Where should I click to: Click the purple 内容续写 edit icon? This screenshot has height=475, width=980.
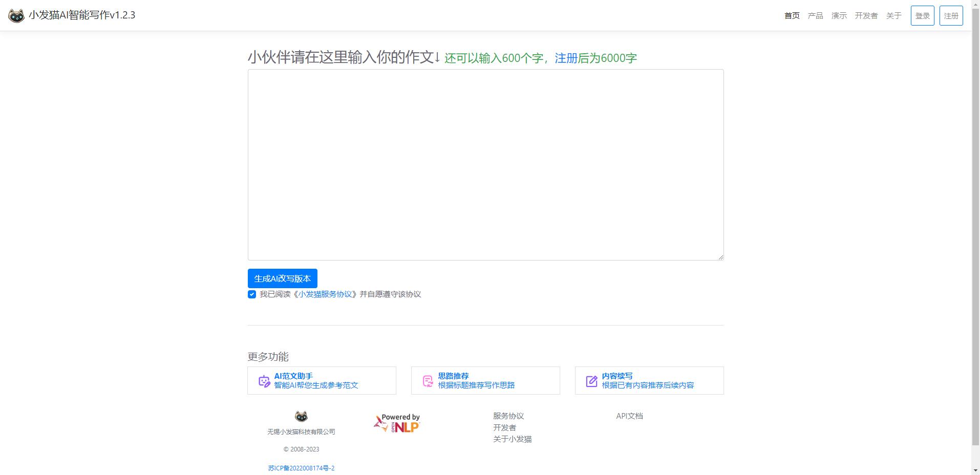tap(591, 381)
